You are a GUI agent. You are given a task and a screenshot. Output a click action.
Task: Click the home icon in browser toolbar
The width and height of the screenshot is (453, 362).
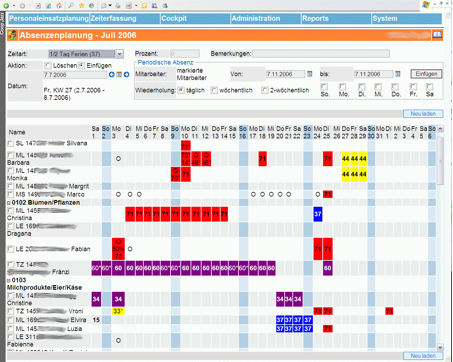pyautogui.click(x=59, y=6)
